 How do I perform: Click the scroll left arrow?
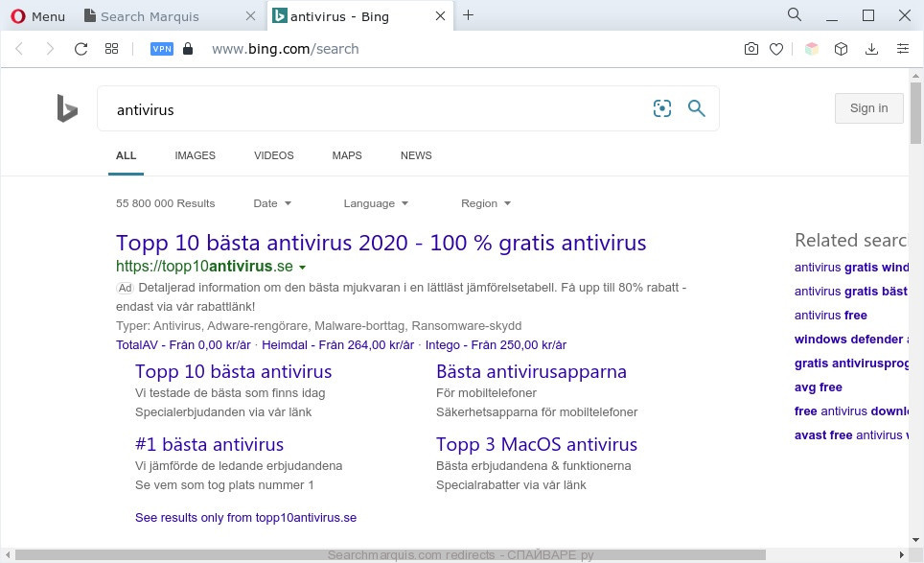[x=8, y=554]
